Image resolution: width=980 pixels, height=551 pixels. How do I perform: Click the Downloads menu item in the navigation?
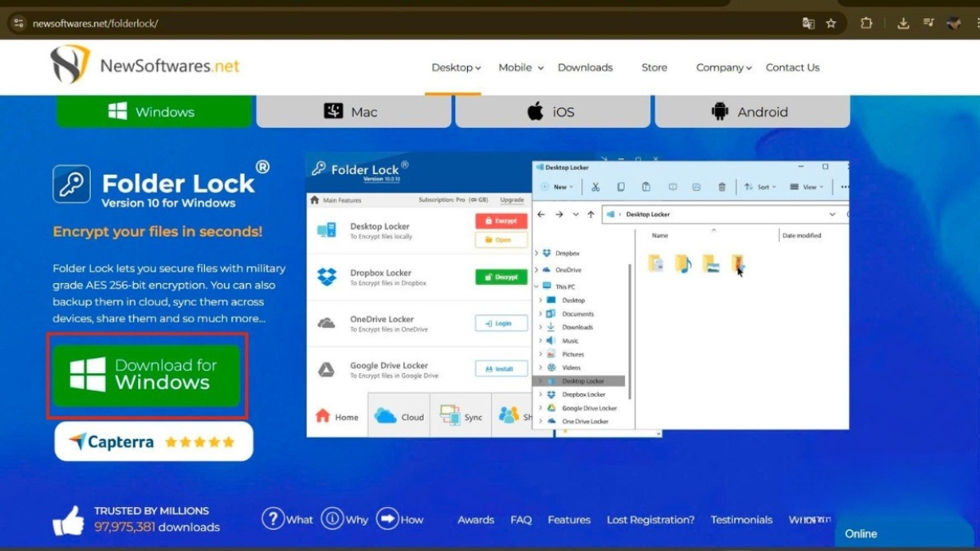coord(585,68)
